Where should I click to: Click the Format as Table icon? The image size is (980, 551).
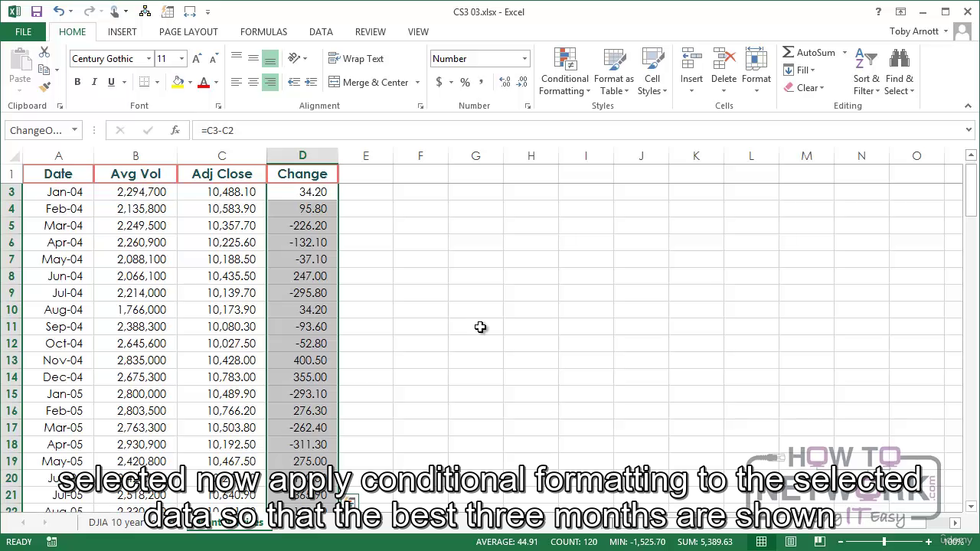(613, 72)
